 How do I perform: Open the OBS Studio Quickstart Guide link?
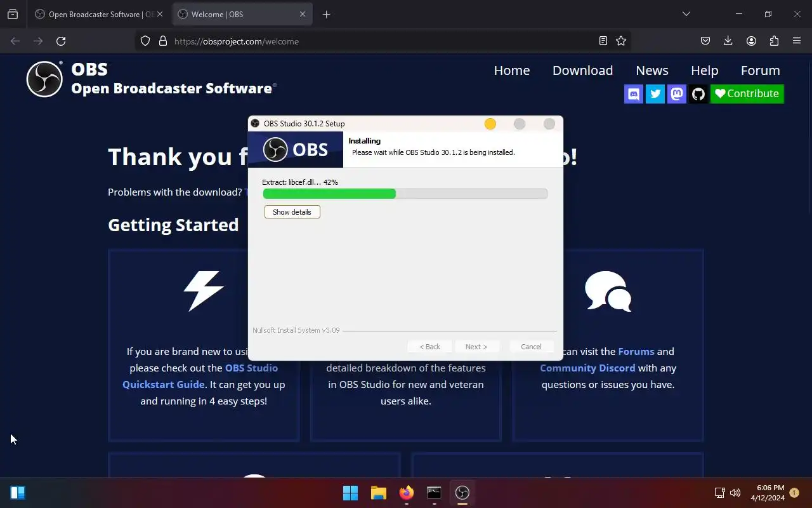click(x=200, y=376)
